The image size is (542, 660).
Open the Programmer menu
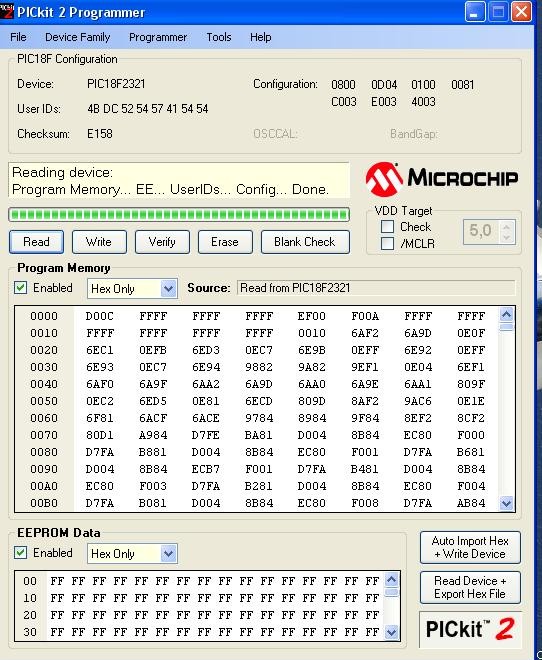(158, 37)
